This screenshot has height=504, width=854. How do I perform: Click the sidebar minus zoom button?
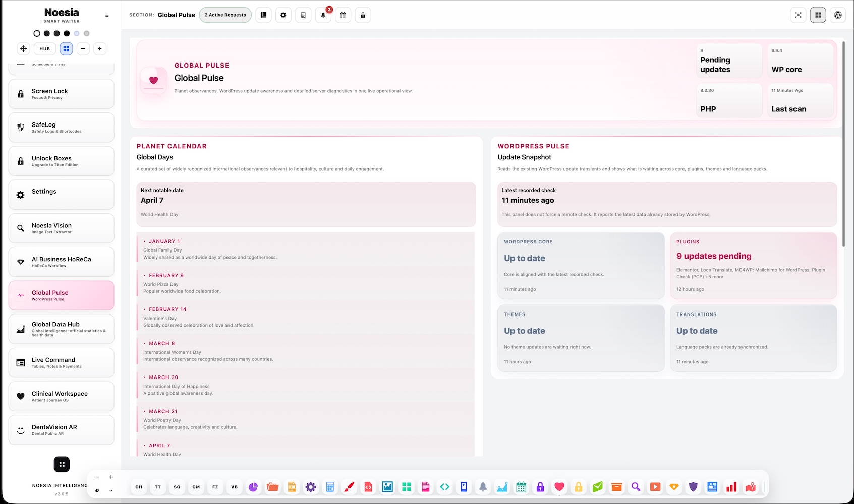pyautogui.click(x=83, y=49)
